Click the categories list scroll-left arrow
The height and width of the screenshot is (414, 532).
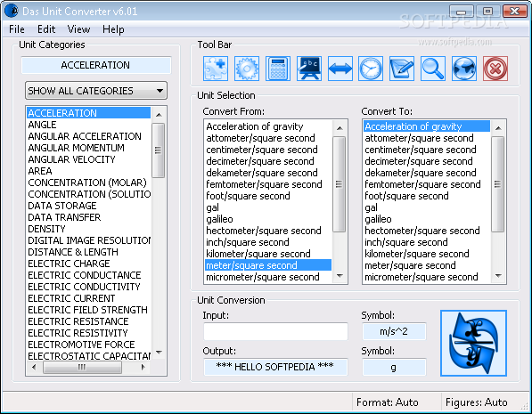point(34,367)
